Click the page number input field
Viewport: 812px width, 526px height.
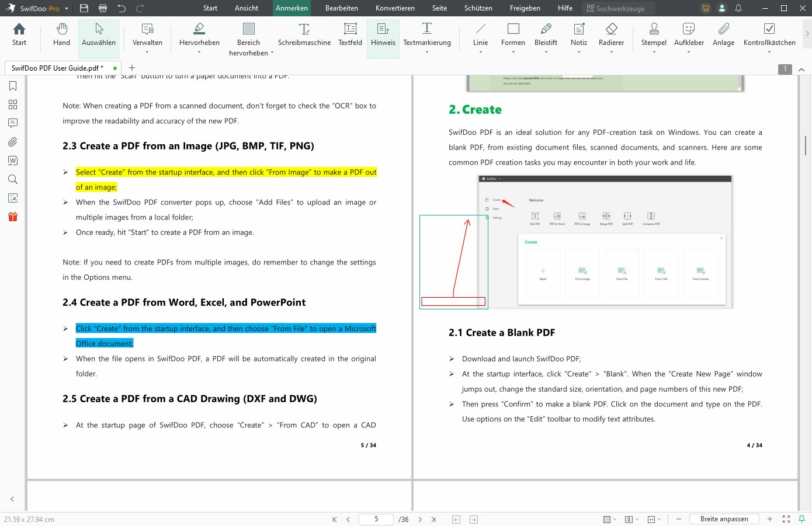tap(376, 519)
